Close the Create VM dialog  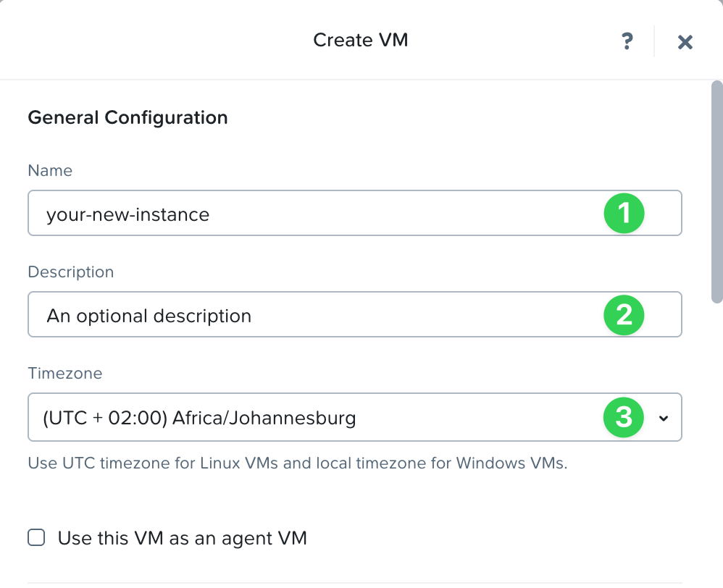685,42
